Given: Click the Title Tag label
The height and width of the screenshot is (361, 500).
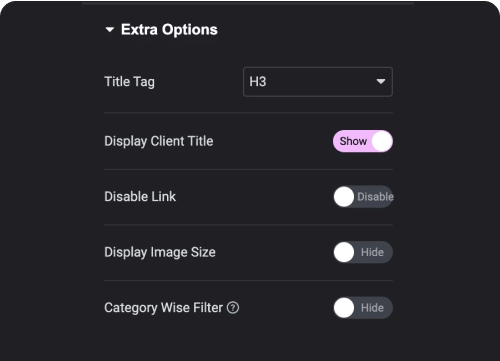Looking at the screenshot, I should [129, 82].
